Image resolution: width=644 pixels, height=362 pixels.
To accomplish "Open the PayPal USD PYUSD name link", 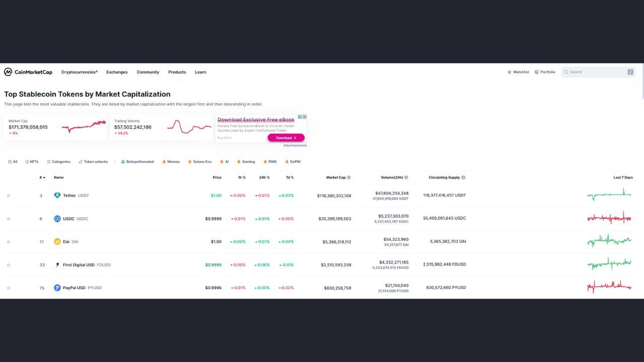I will click(82, 288).
